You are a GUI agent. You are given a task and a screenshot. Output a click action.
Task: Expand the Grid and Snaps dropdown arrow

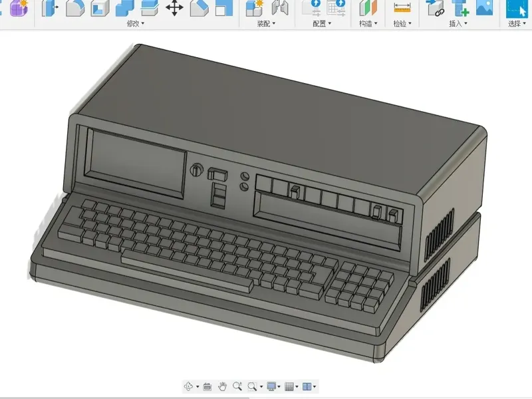point(297,386)
